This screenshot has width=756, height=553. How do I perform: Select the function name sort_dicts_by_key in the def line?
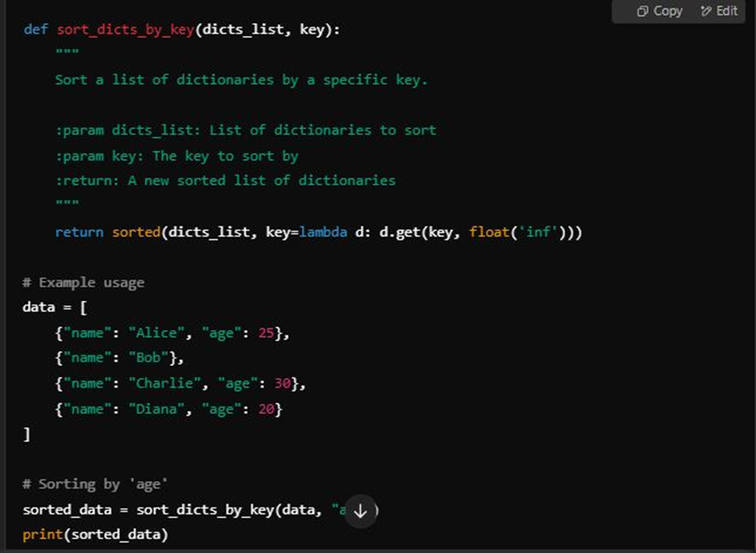click(126, 30)
